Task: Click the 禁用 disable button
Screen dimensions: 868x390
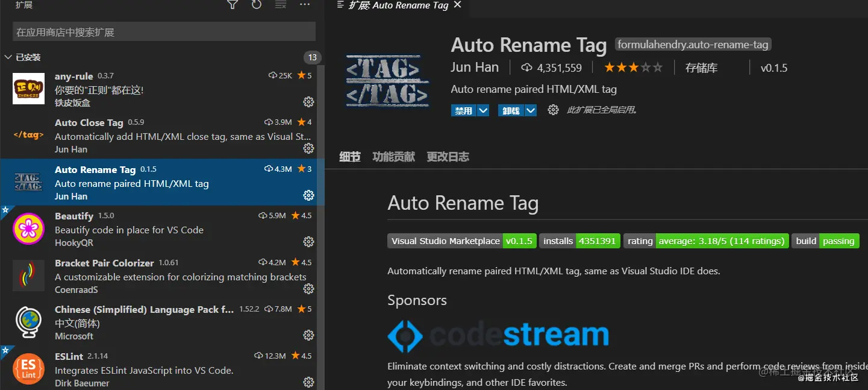Action: tap(463, 110)
